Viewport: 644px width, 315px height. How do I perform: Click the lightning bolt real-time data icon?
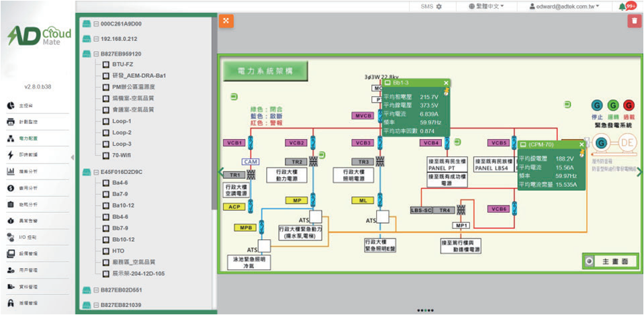[11, 154]
